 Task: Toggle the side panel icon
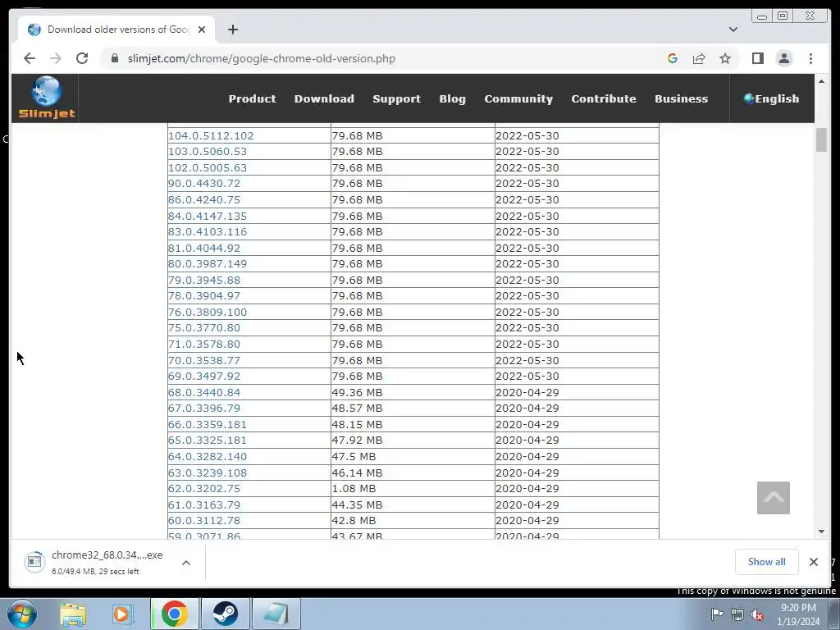(757, 58)
